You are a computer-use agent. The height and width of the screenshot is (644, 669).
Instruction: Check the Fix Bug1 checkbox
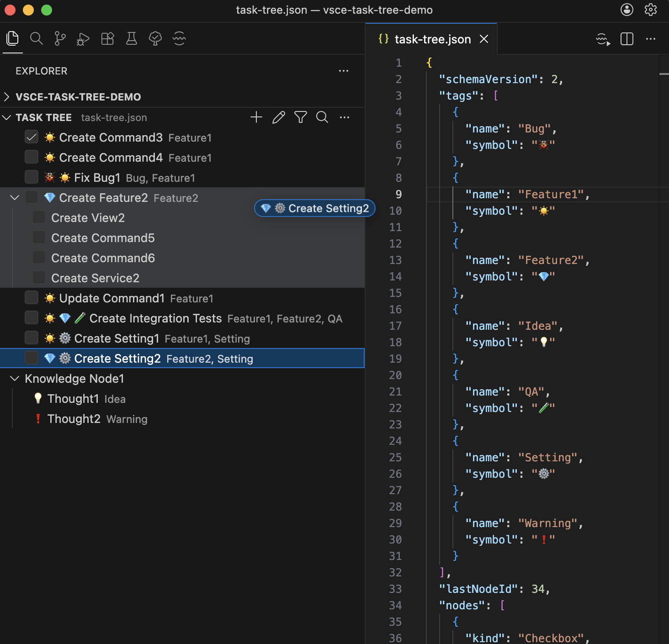(x=32, y=177)
